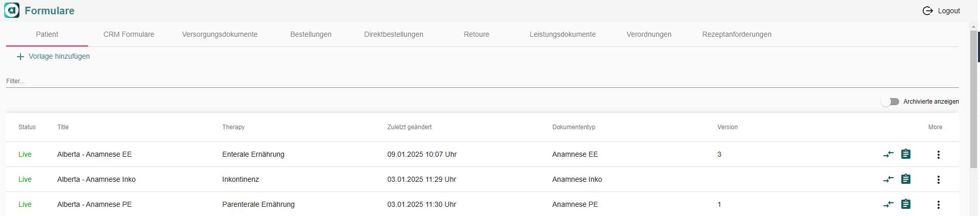
Task: Switch to the Versorgungsdokumente tab
Action: click(219, 34)
